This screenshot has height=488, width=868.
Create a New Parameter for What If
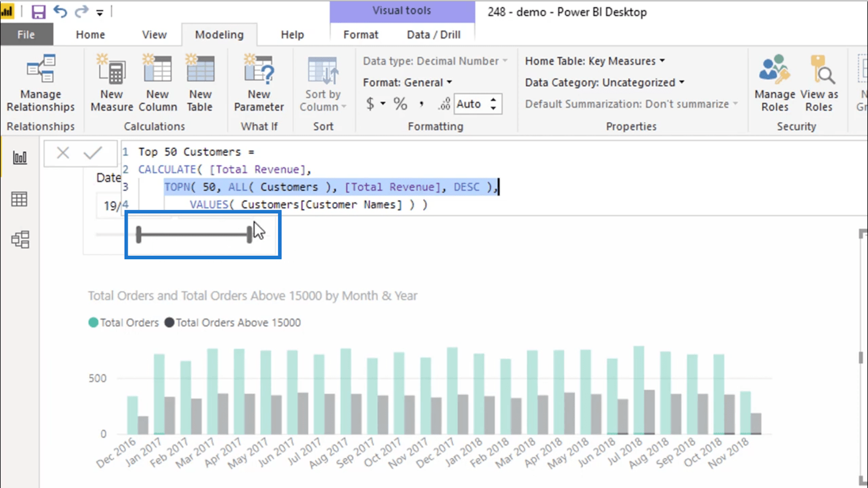[x=259, y=83]
